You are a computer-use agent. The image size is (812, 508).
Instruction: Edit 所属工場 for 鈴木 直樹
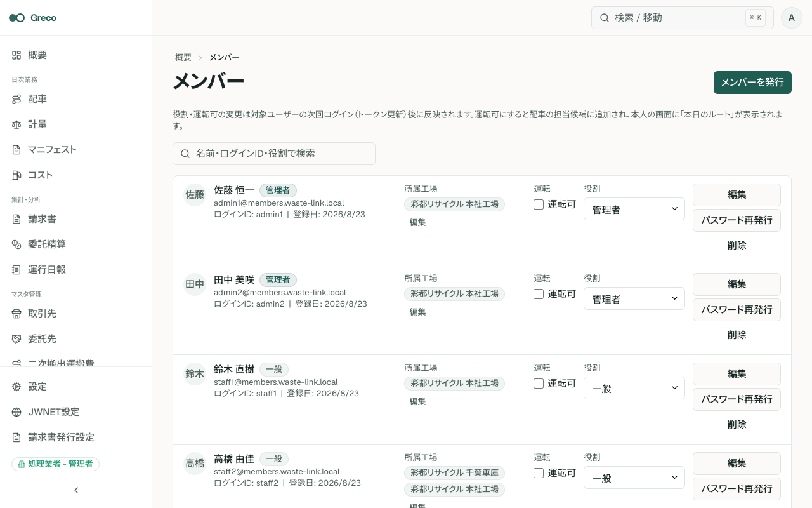417,401
